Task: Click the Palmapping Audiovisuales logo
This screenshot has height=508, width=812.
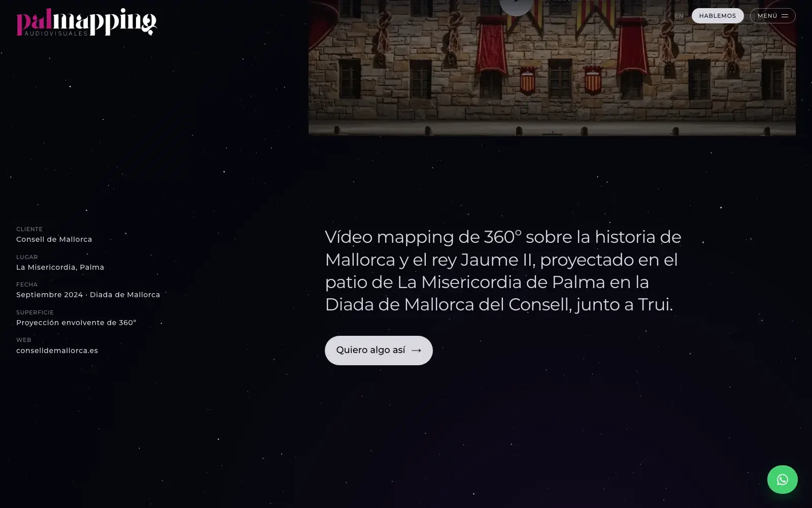Action: pos(87,22)
